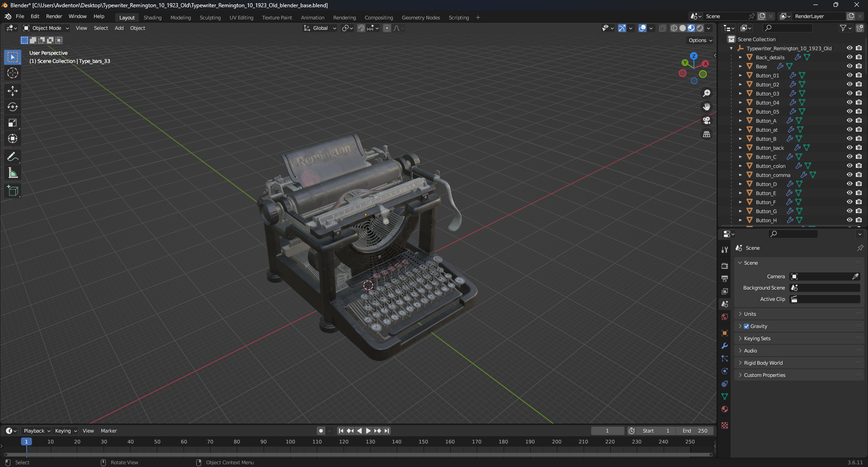Image resolution: width=868 pixels, height=467 pixels.
Task: Open the View Layer properties tab
Action: [725, 291]
